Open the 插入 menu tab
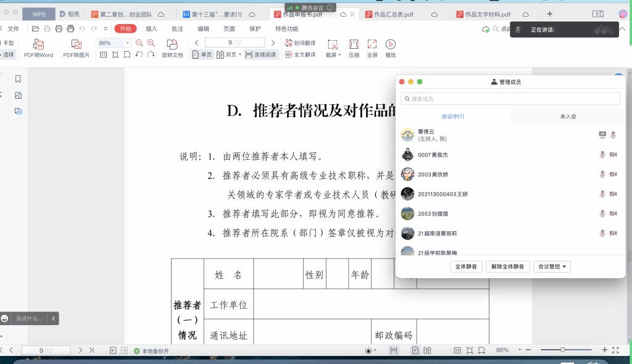This screenshot has width=632, height=364. 151,28
